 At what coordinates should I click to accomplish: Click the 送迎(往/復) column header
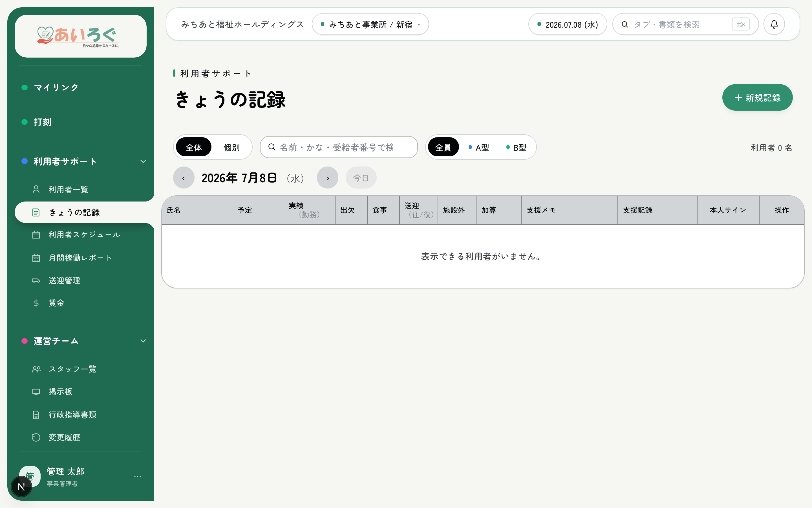(x=418, y=210)
